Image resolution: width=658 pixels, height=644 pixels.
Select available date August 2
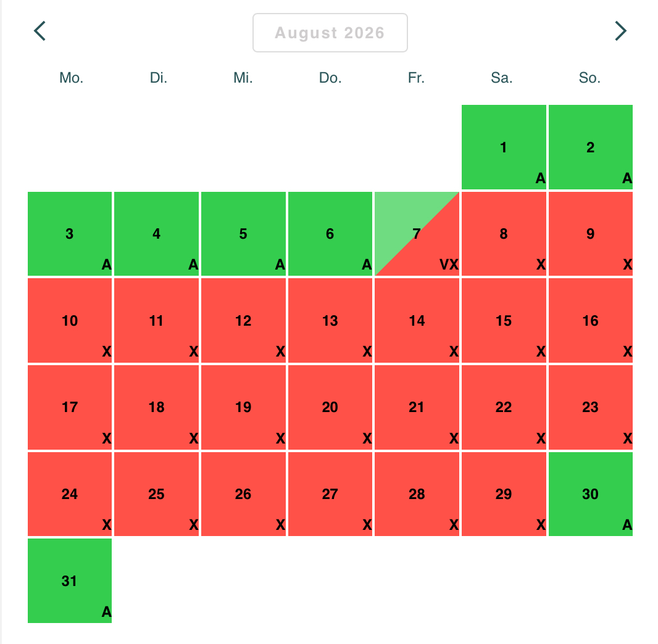click(x=591, y=147)
